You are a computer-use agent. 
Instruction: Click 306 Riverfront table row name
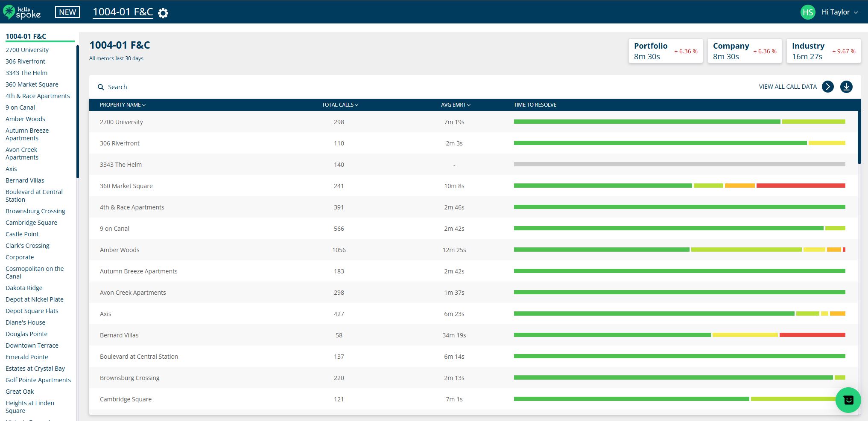120,143
